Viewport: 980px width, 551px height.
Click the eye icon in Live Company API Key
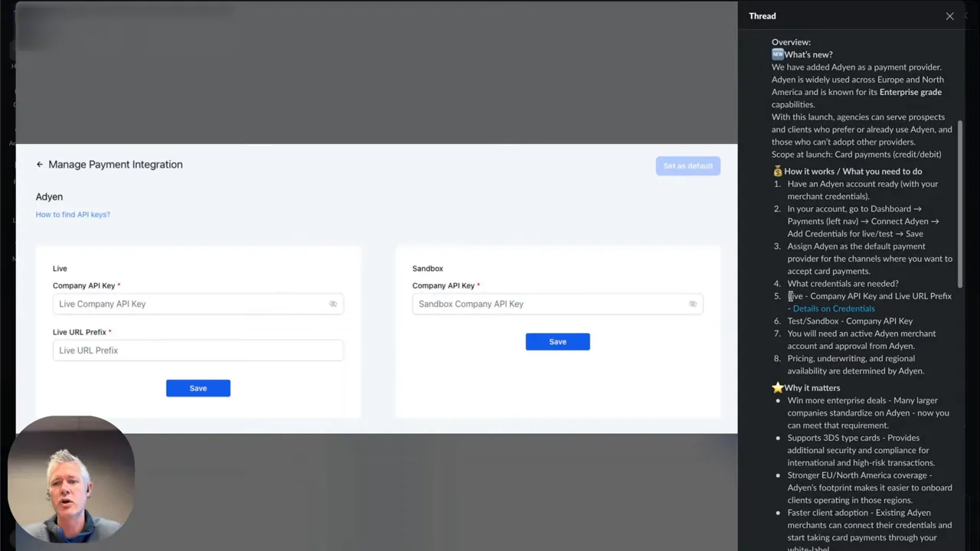pyautogui.click(x=333, y=304)
